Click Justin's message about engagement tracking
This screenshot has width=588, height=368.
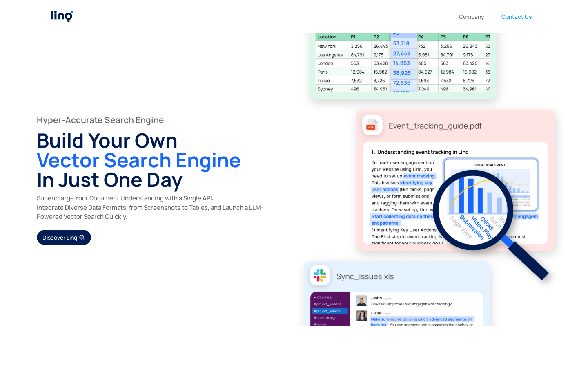click(411, 304)
